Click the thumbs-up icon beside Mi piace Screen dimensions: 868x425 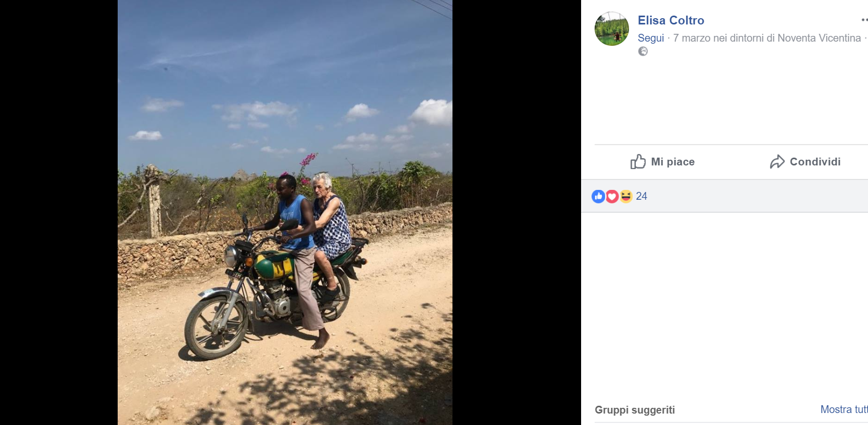tap(638, 162)
